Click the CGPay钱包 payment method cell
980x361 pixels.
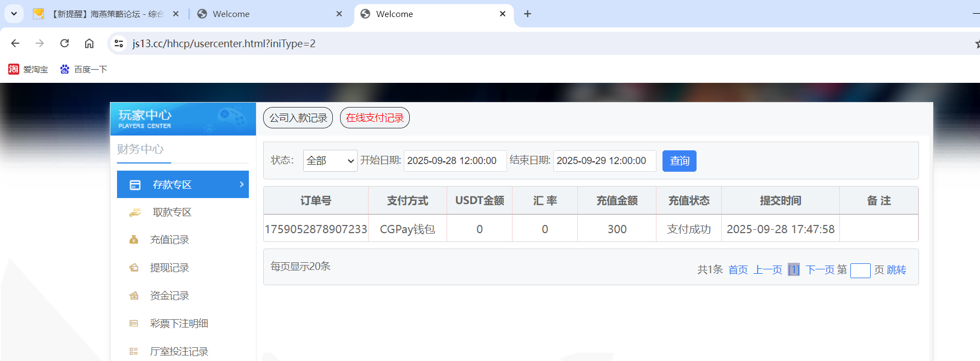(408, 229)
